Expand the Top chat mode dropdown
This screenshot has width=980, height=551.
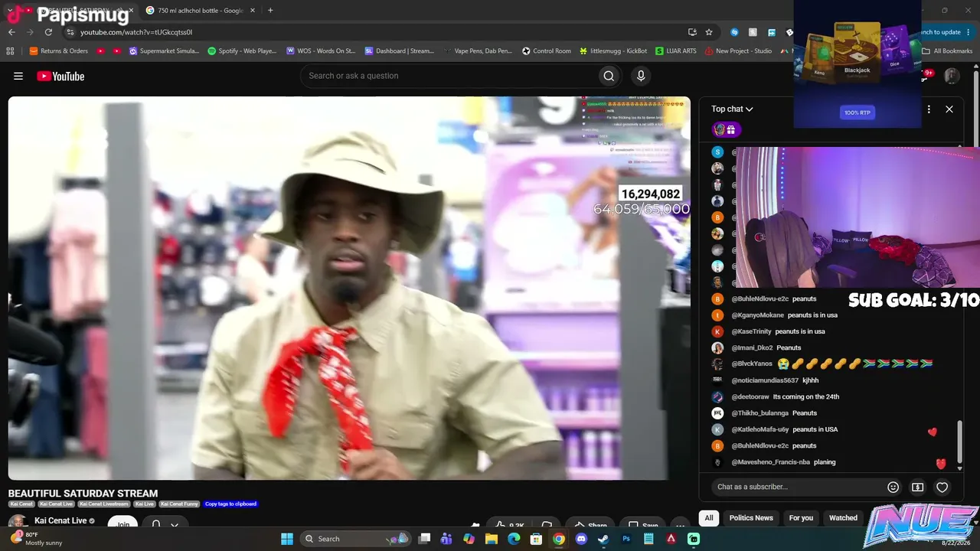732,109
